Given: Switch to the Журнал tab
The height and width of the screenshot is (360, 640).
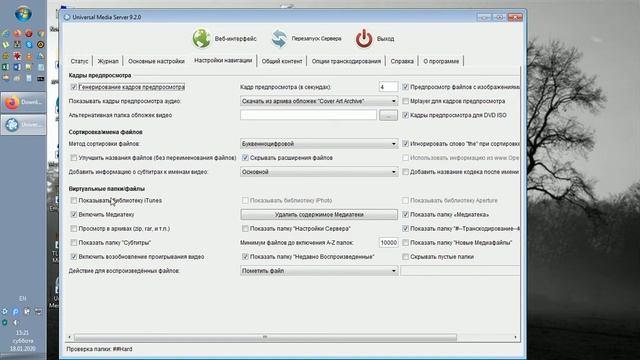Looking at the screenshot, I should click(108, 61).
